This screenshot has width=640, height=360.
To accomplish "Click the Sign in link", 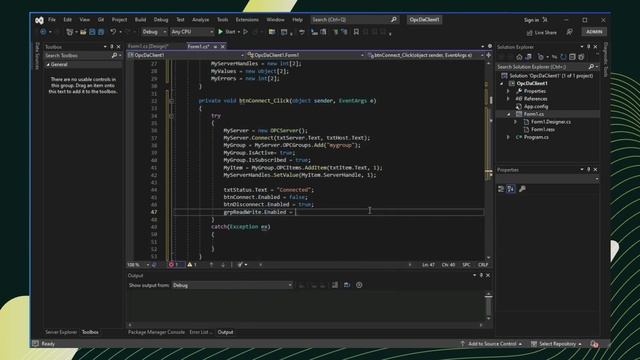I will (x=531, y=20).
